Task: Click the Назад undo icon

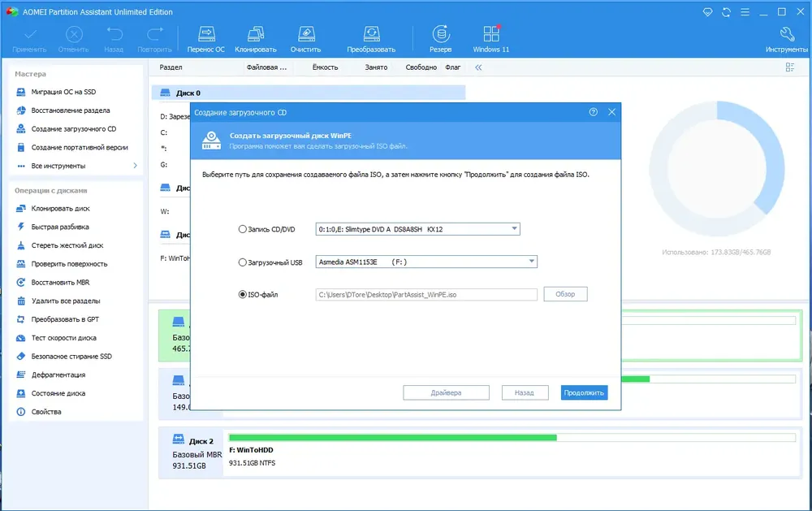Action: (114, 39)
